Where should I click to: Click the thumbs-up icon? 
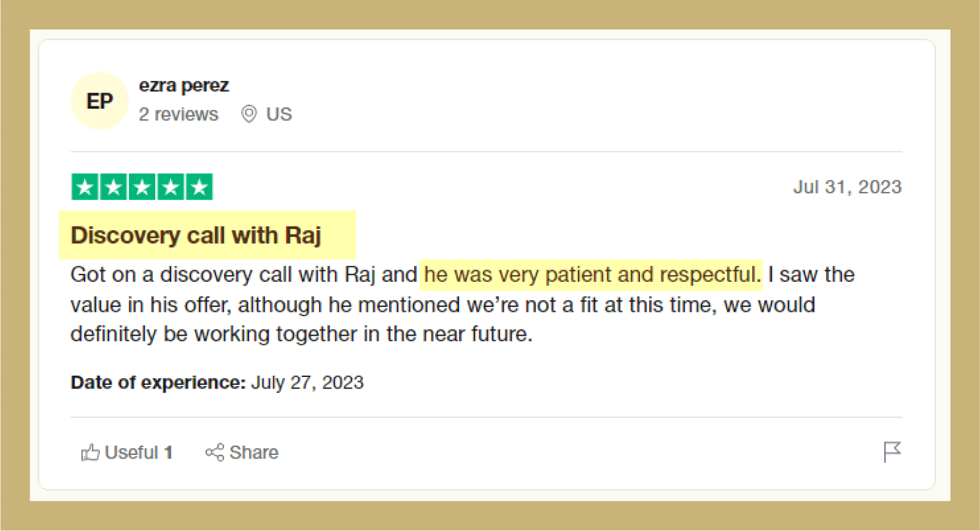click(90, 452)
